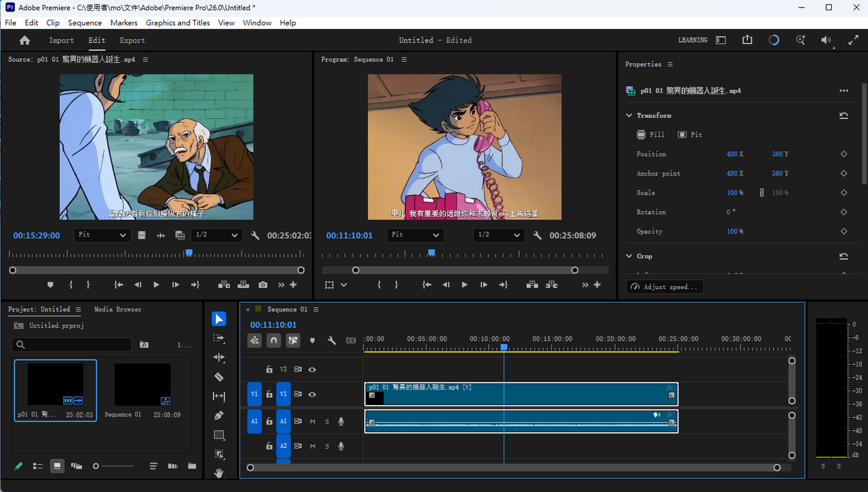Select the Ripple Edit tool
The image size is (868, 492).
(218, 358)
